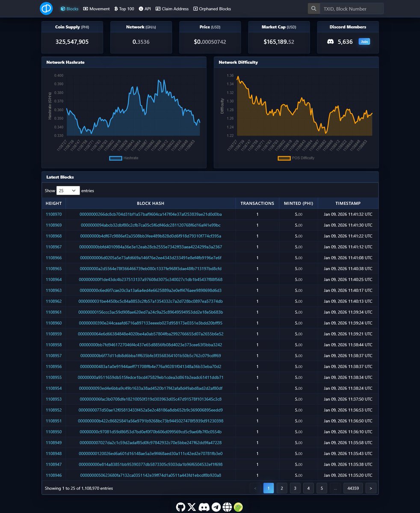The height and width of the screenshot is (513, 420).
Task: Click the globe website icon in footer
Action: 227,507
